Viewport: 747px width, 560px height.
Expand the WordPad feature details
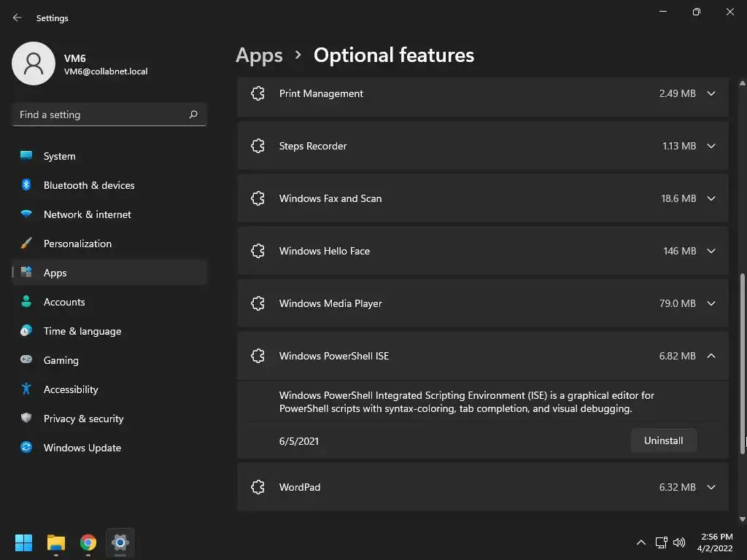pyautogui.click(x=711, y=487)
